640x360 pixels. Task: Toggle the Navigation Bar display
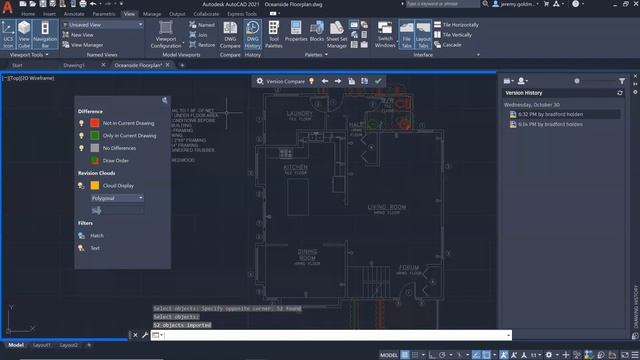tap(45, 34)
